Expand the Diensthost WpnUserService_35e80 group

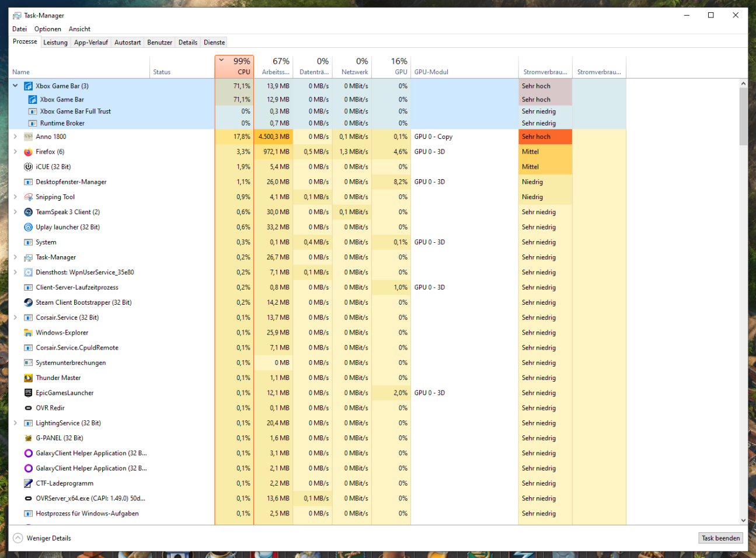[15, 273]
